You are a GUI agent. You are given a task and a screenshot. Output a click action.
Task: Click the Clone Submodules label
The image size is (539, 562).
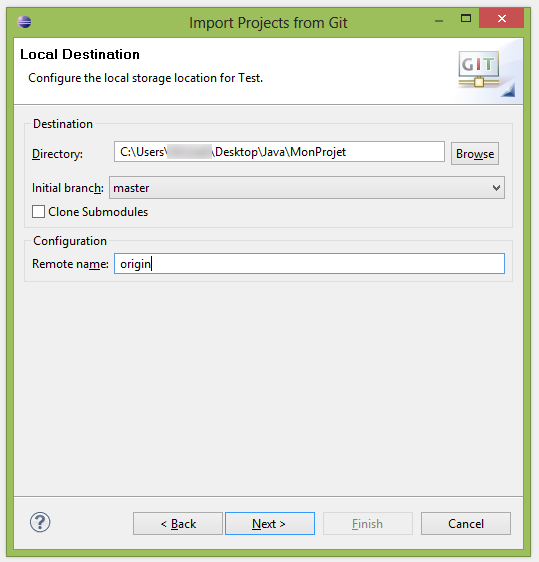coord(98,212)
